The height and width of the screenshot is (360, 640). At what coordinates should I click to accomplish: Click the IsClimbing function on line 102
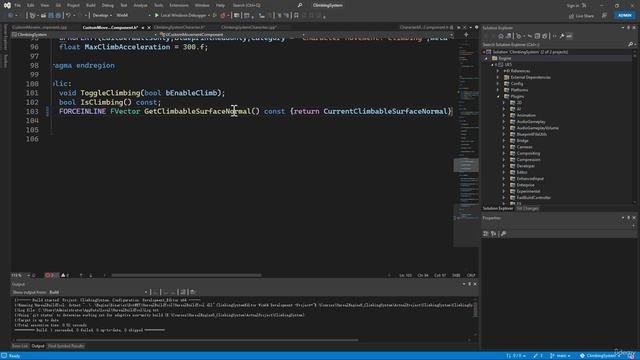(x=101, y=102)
